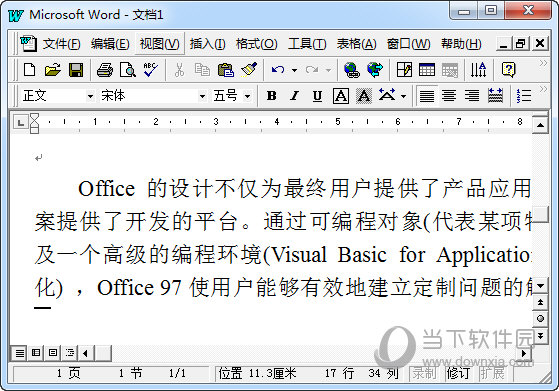The height and width of the screenshot is (391, 559).
Task: Click the Word document icon beside 文件 menu
Action: (x=28, y=43)
